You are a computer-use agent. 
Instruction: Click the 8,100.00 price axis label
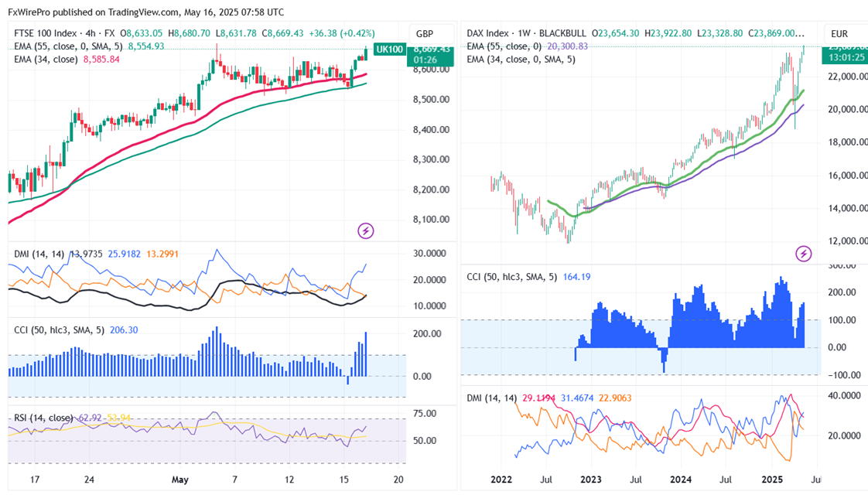point(431,219)
